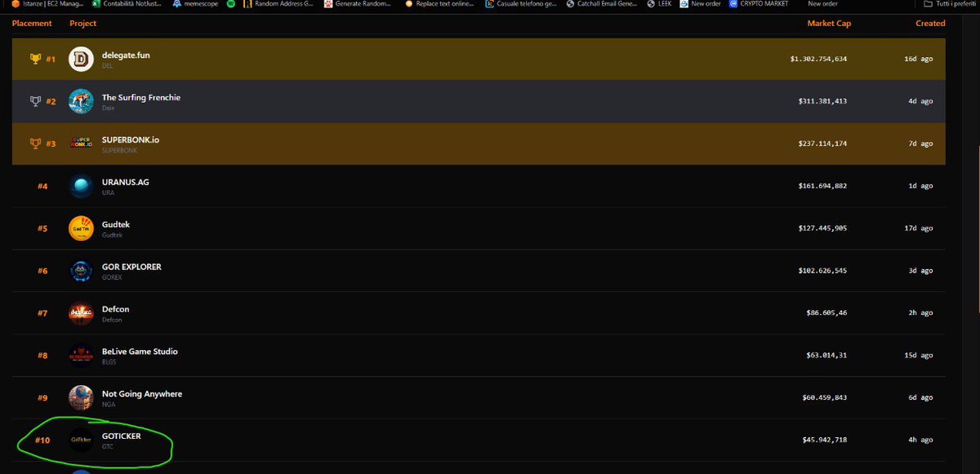This screenshot has width=980, height=474.
Task: Sort by the Market Cap column header
Action: [829, 23]
